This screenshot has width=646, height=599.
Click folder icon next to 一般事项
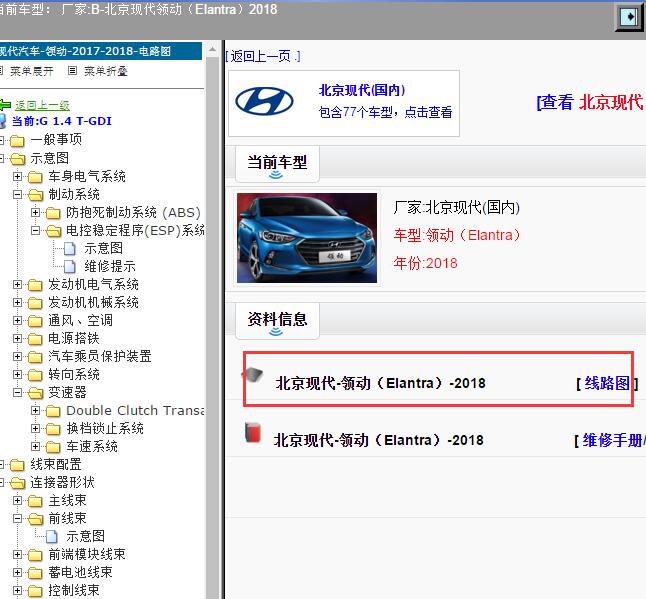click(x=17, y=141)
